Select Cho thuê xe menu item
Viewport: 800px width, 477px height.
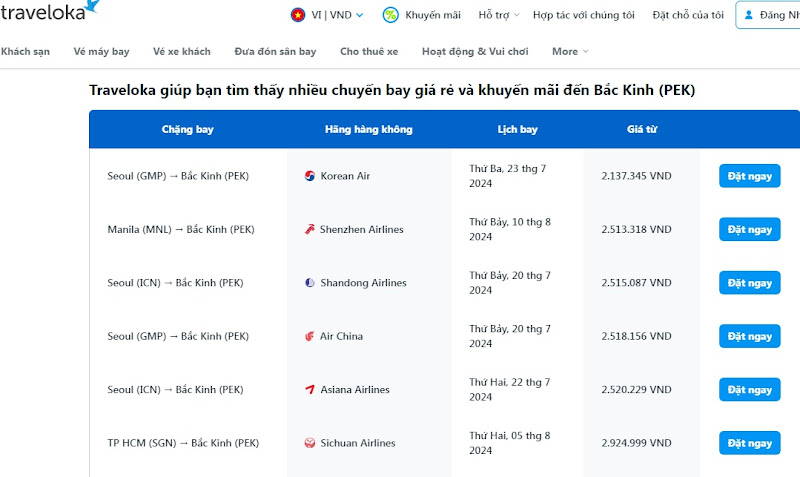(369, 52)
